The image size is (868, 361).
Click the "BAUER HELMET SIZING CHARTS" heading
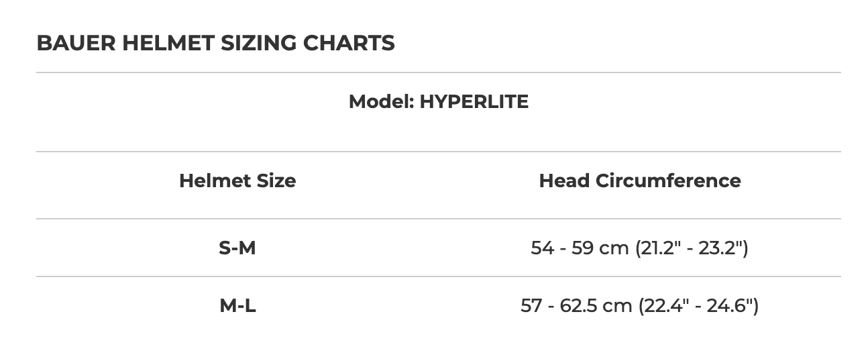point(215,43)
